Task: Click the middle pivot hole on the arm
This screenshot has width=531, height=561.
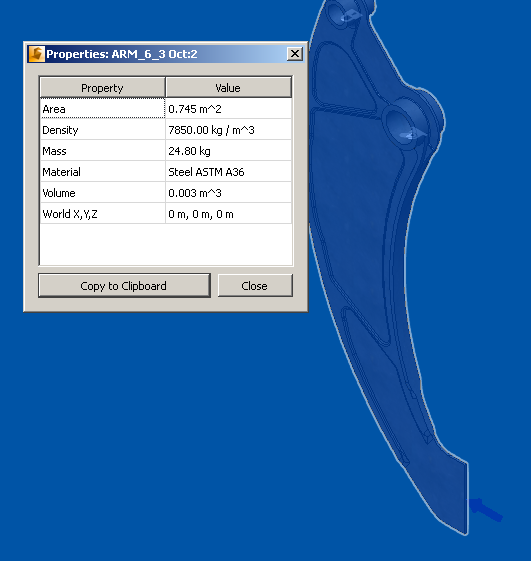Action: pyautogui.click(x=401, y=123)
